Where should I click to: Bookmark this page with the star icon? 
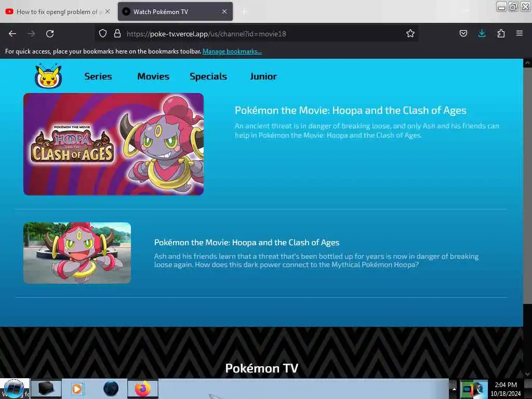(410, 33)
